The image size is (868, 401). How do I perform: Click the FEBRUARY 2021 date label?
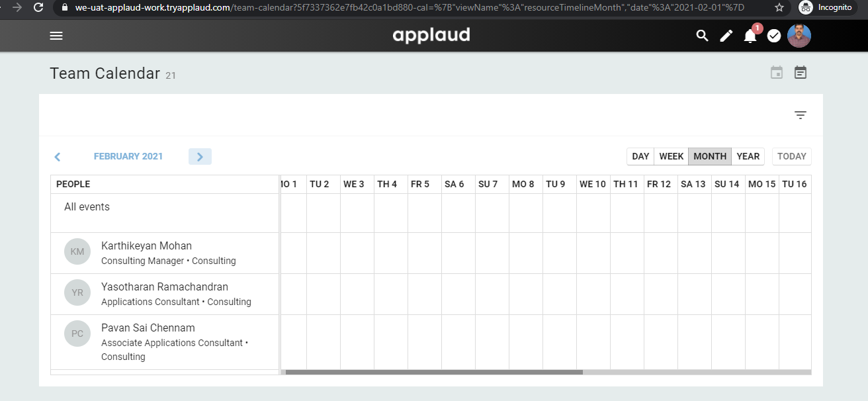(128, 156)
